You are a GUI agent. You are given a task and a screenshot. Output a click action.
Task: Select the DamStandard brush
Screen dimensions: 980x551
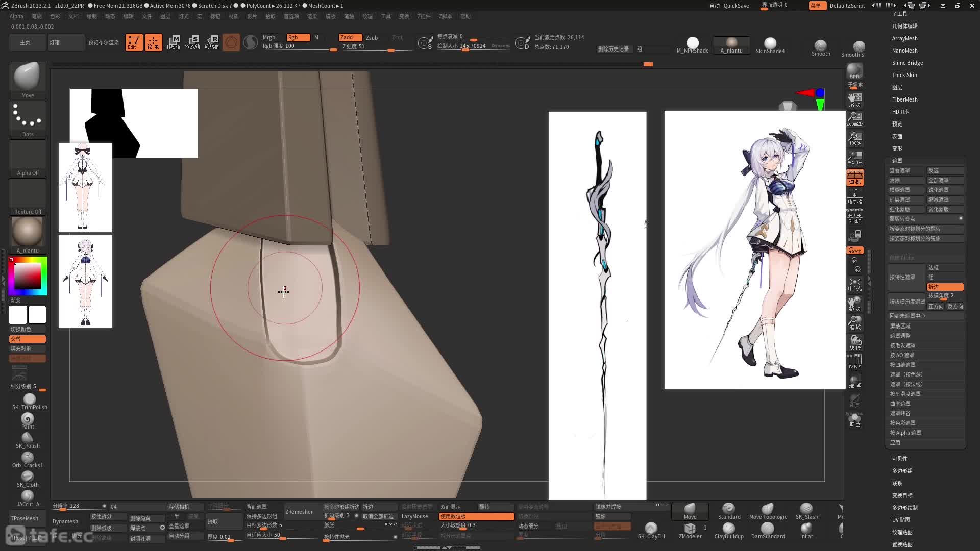point(768,531)
